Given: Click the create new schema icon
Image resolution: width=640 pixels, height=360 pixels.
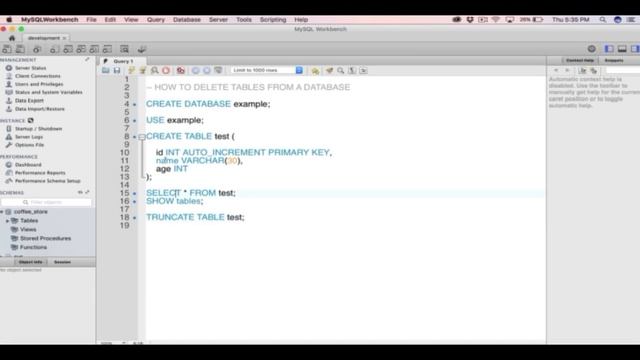Looking at the screenshot, I should 54,49.
